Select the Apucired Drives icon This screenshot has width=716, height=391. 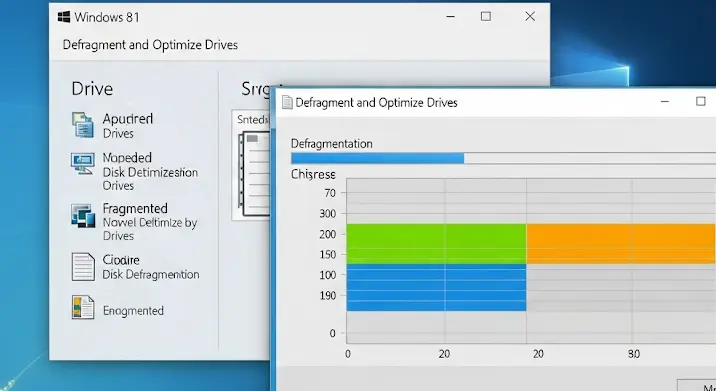coord(83,125)
